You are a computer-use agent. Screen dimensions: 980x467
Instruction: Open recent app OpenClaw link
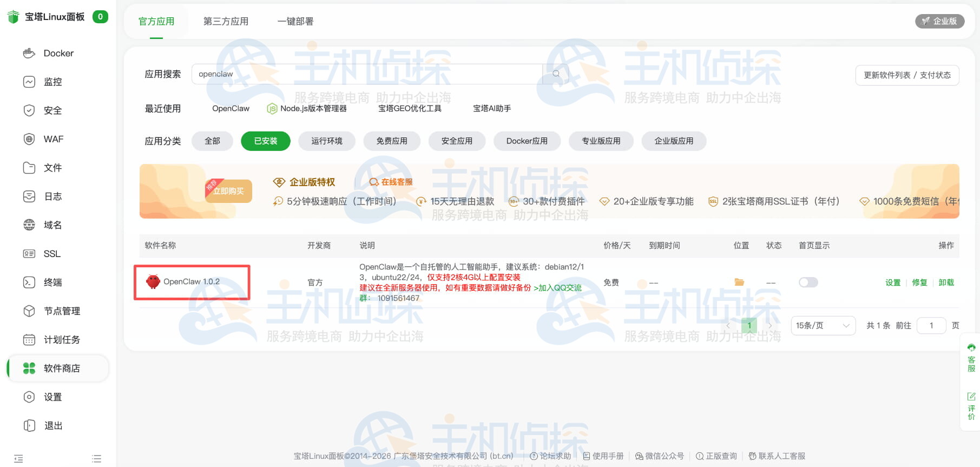(x=231, y=109)
